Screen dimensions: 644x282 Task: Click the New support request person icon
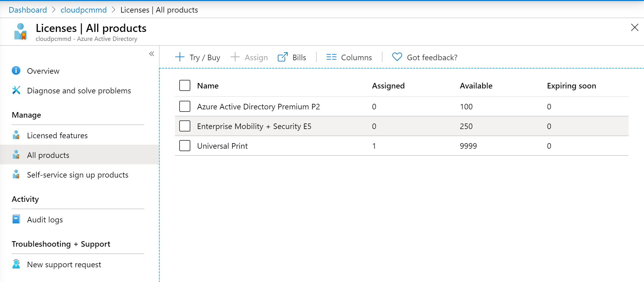[x=16, y=264]
